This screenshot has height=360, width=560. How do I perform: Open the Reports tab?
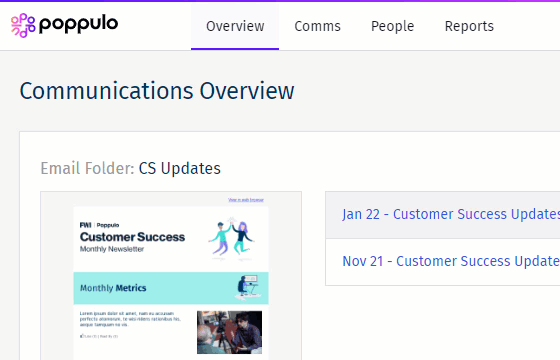pyautogui.click(x=469, y=26)
